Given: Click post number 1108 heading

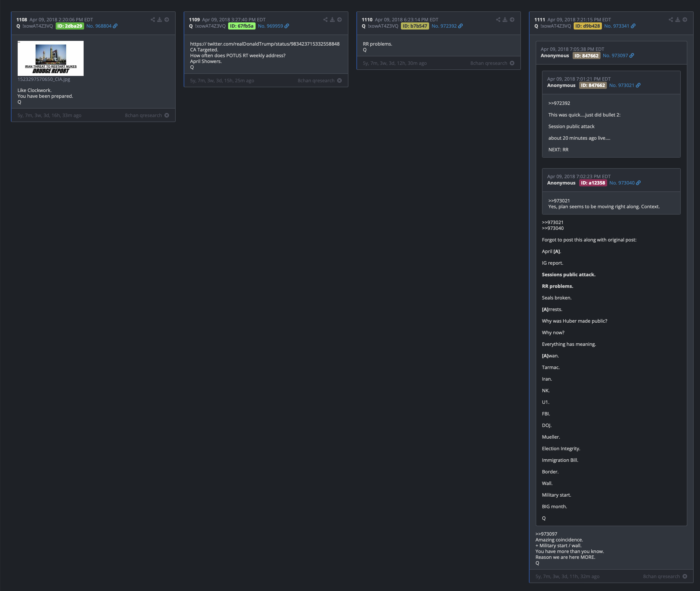Looking at the screenshot, I should (x=22, y=20).
